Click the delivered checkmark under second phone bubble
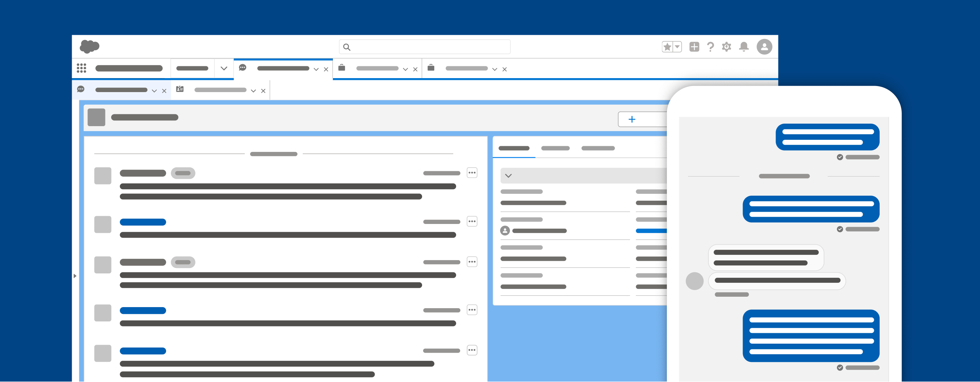This screenshot has height=382, width=980. pyautogui.click(x=840, y=229)
